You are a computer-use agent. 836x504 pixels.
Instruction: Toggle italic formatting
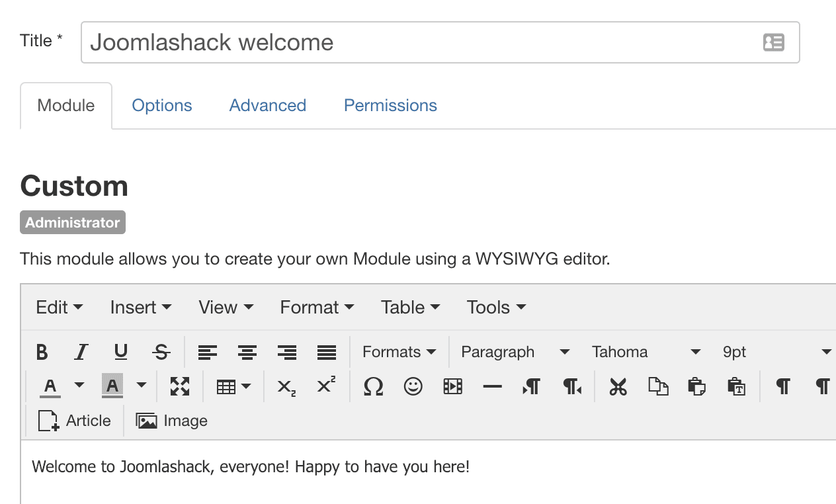[x=81, y=352]
